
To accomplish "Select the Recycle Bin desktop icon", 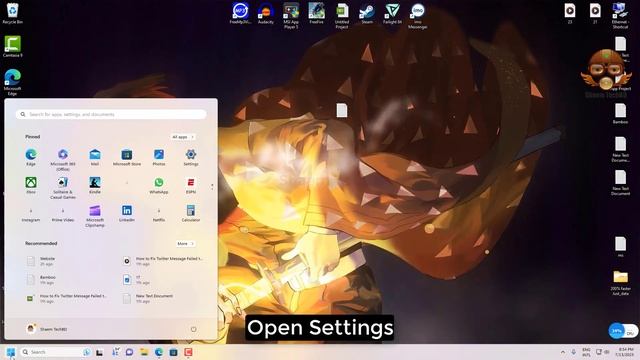I will pyautogui.click(x=13, y=13).
